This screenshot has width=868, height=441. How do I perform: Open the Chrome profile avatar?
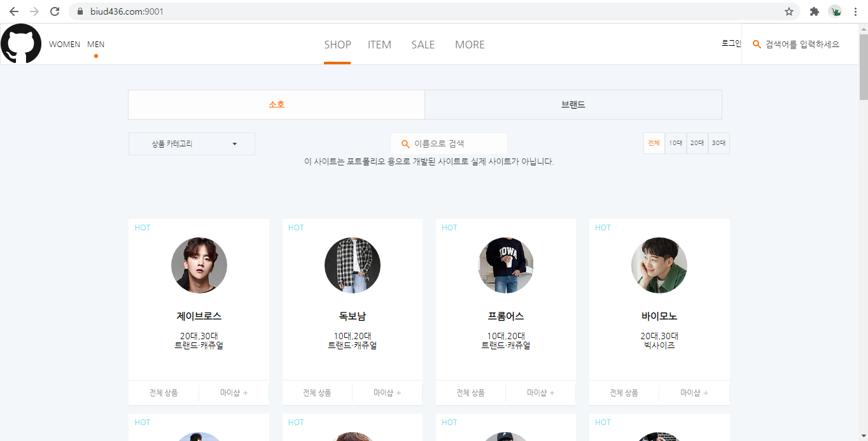(x=835, y=11)
